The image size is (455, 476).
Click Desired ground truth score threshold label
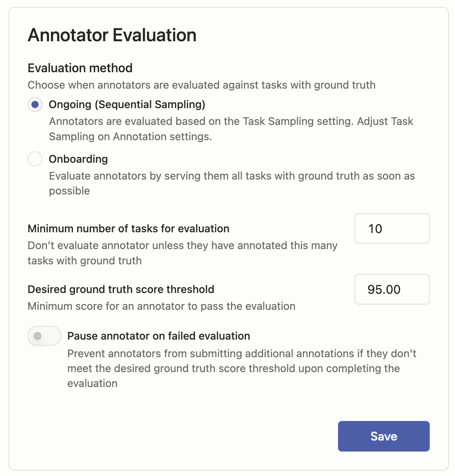pyautogui.click(x=120, y=289)
